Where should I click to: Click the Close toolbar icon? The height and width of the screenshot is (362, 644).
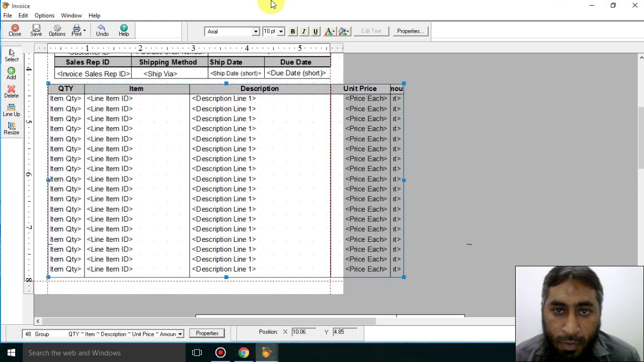(15, 31)
